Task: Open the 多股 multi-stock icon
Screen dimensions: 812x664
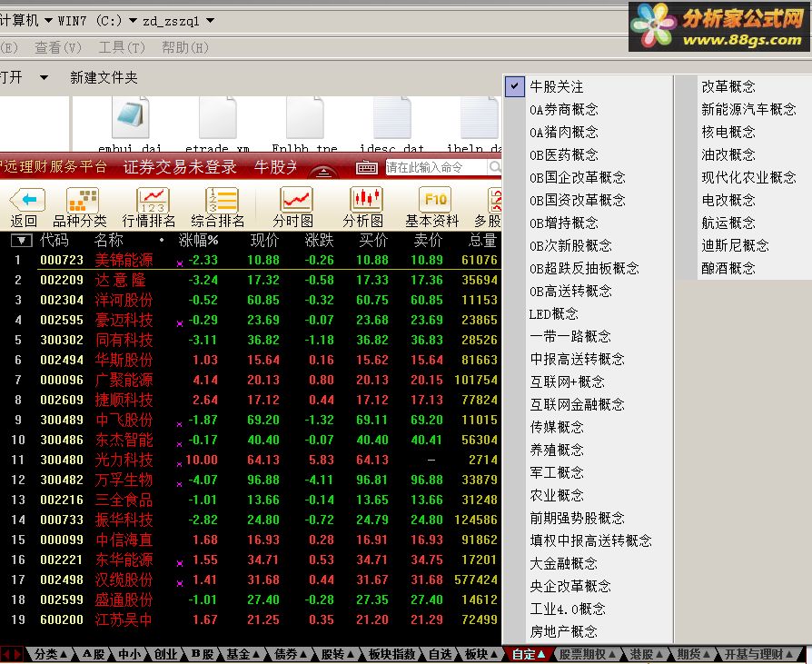Action: tap(494, 200)
